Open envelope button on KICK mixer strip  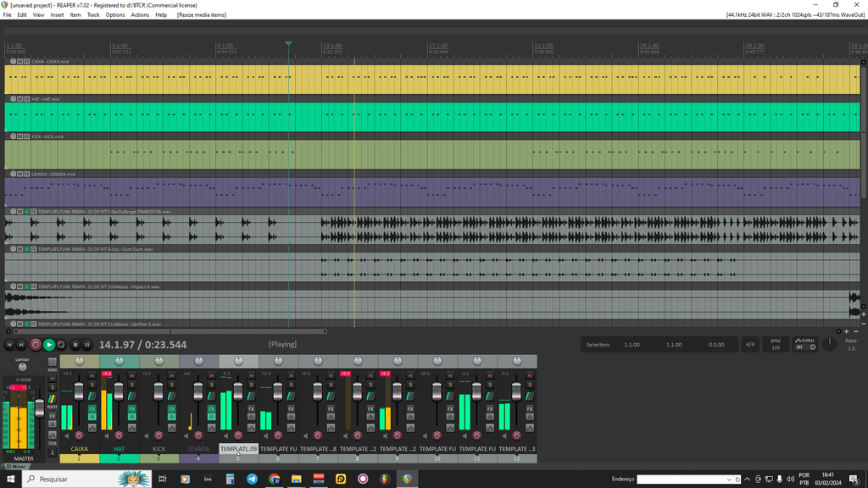[171, 428]
